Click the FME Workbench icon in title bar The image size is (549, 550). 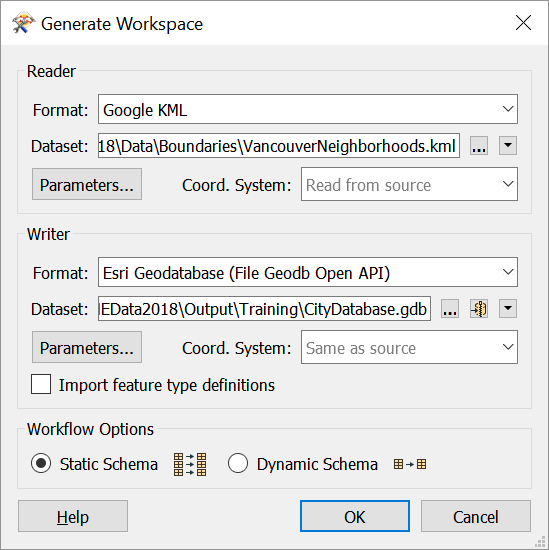pos(23,23)
